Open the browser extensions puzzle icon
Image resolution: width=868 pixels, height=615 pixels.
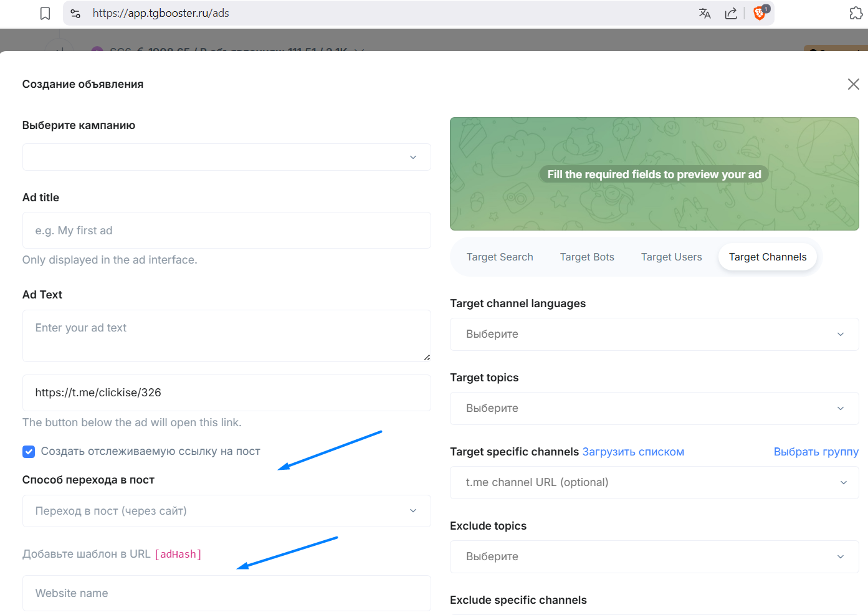tap(856, 13)
